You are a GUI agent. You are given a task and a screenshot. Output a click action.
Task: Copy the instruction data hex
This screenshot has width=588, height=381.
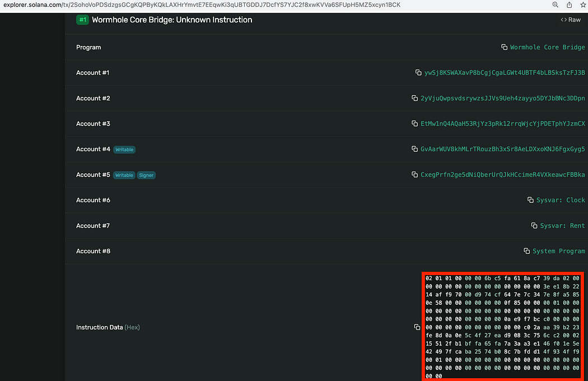point(417,327)
